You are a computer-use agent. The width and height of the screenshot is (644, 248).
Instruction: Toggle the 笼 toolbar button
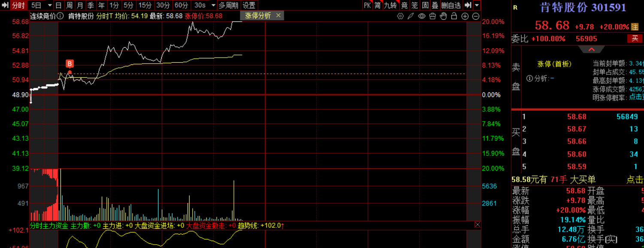point(414,6)
